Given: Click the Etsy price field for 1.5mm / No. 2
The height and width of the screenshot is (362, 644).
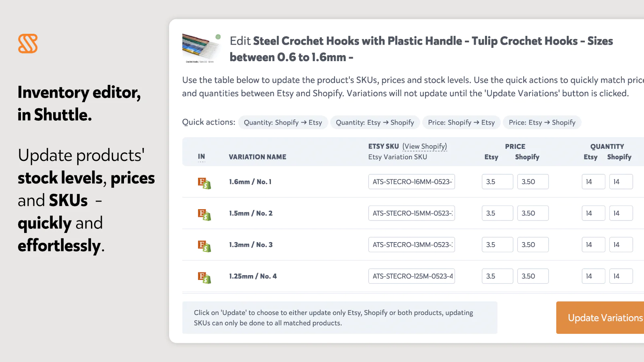Looking at the screenshot, I should tap(497, 213).
